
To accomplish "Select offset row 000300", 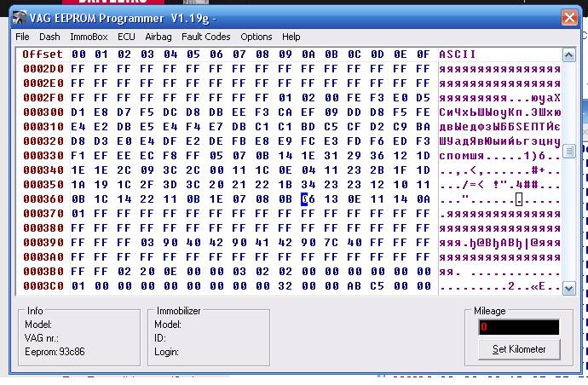I will click(43, 112).
